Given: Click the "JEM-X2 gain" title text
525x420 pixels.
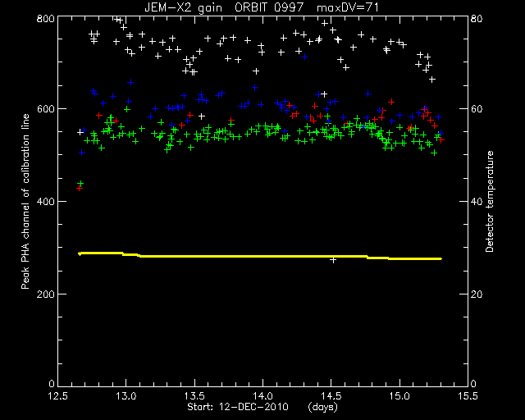Looking at the screenshot, I should point(183,7).
